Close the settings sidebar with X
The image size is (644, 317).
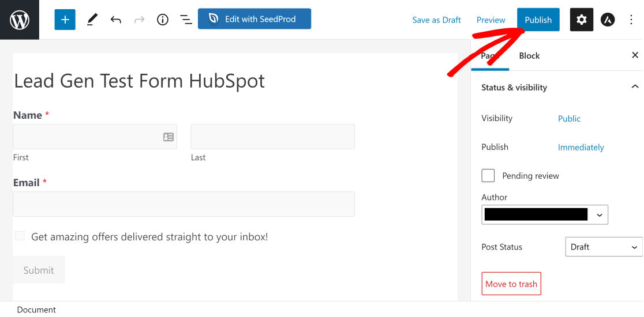(635, 55)
